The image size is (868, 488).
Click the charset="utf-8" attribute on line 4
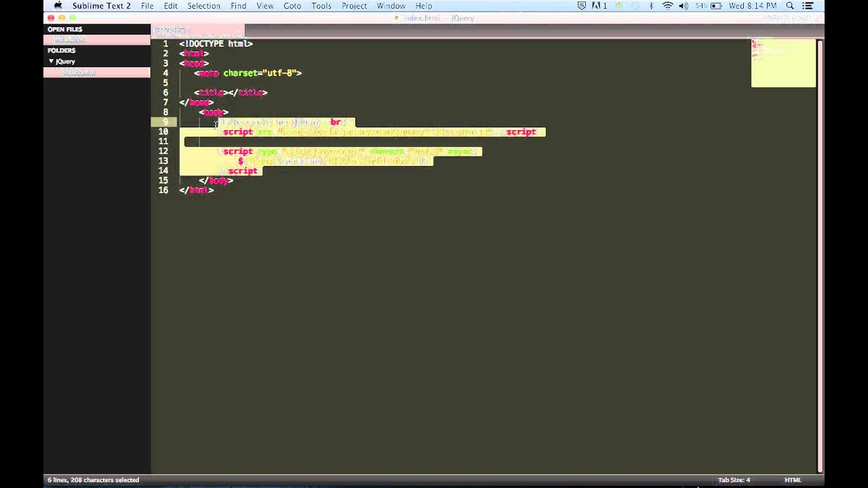coord(260,73)
